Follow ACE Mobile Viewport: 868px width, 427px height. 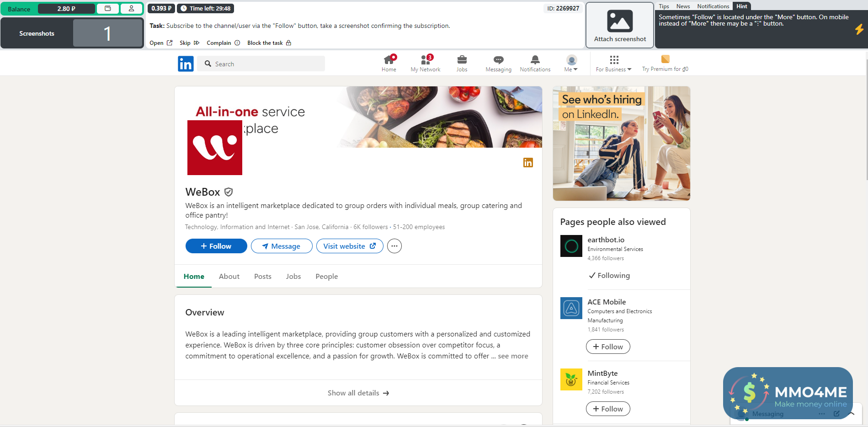click(608, 347)
